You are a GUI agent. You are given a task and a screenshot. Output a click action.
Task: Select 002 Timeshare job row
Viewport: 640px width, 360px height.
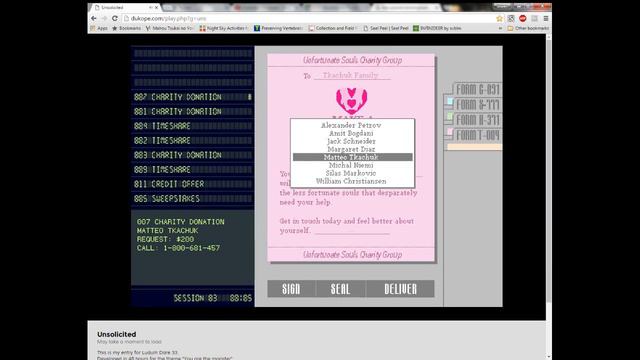[192, 140]
